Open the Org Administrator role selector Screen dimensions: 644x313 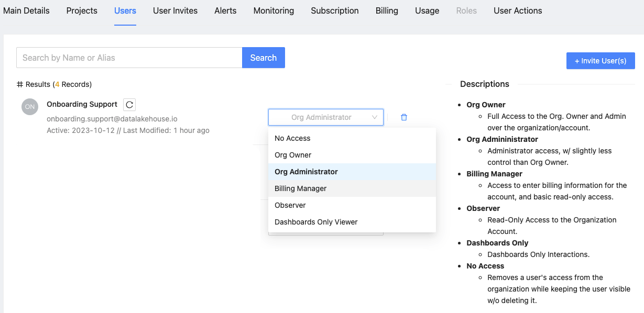[x=321, y=117]
